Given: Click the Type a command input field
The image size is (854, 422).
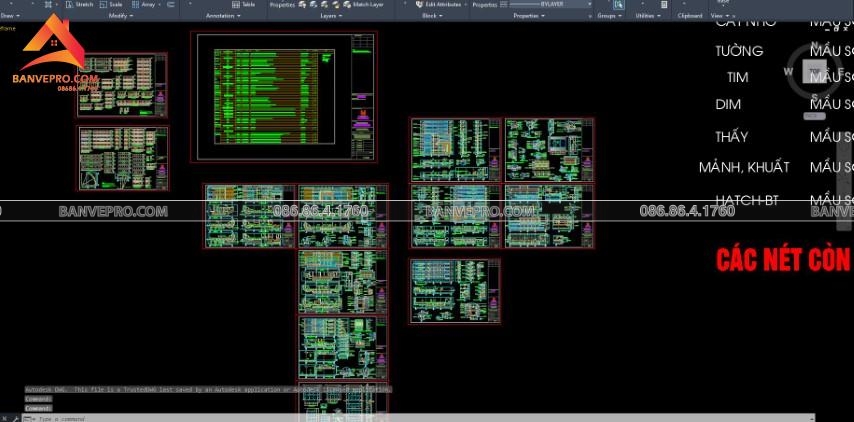Looking at the screenshot, I should [419, 418].
